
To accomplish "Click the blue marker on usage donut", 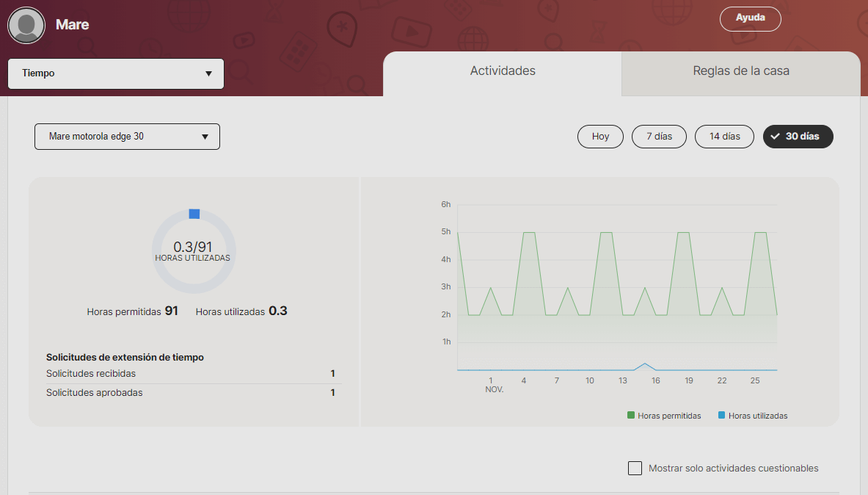I will point(194,214).
